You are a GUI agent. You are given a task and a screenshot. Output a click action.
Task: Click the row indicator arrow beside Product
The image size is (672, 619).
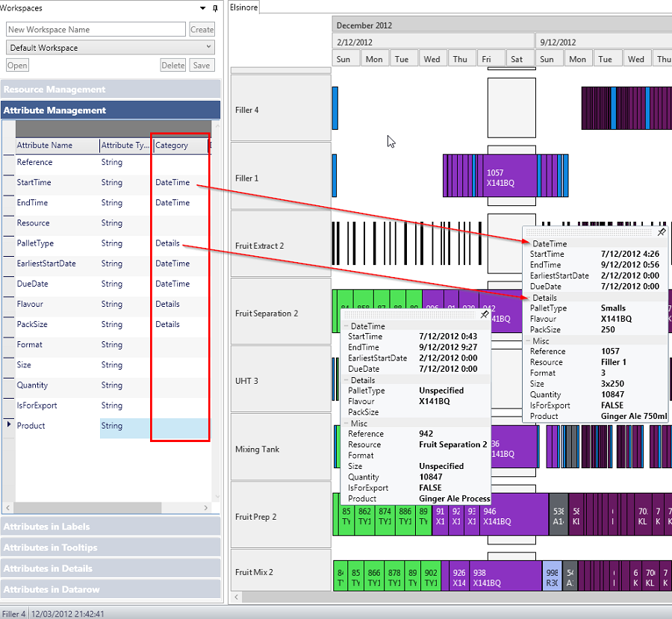(x=9, y=425)
